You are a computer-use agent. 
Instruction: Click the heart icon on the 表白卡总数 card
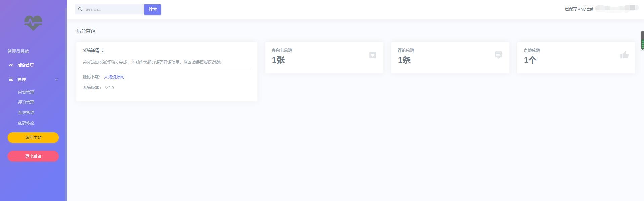372,55
